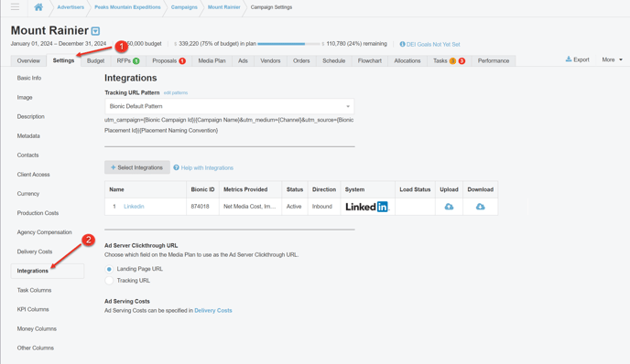Click the LinkedIn system logo
Viewport: 630px width, 364px height.
[x=367, y=207]
